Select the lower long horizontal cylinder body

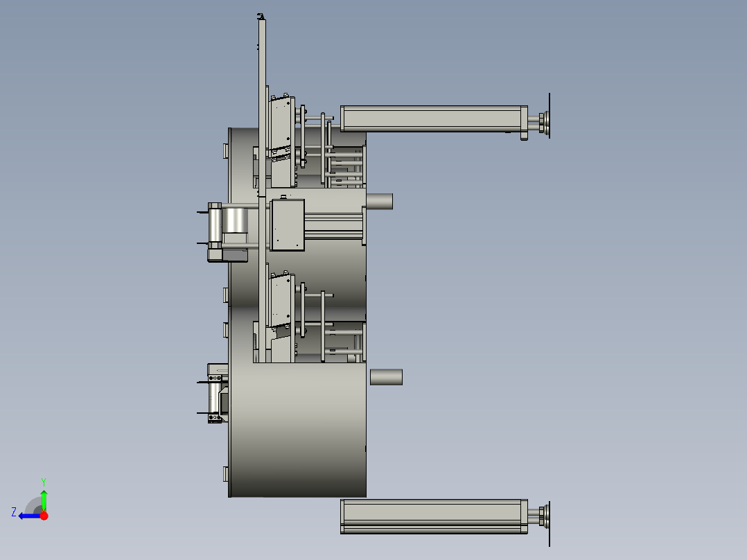[x=434, y=516]
